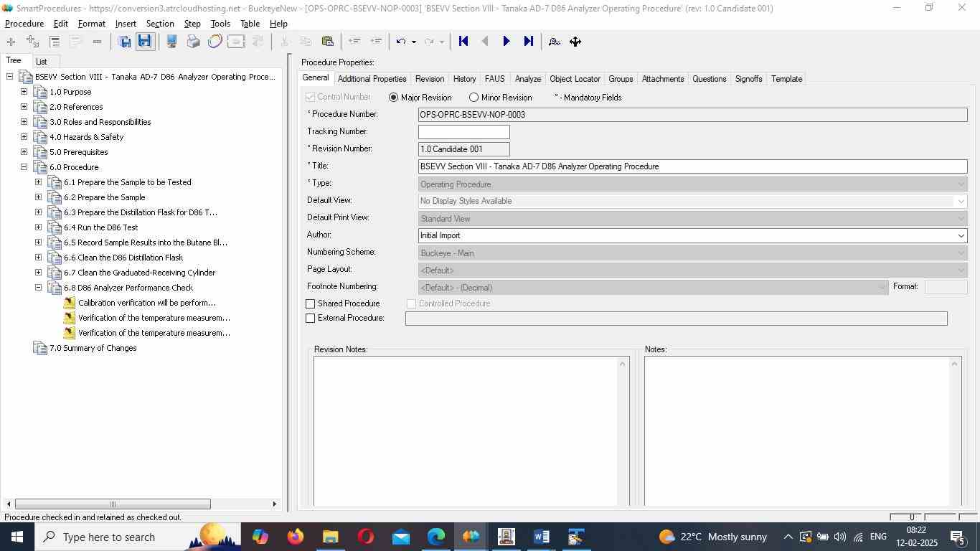Image resolution: width=980 pixels, height=551 pixels.
Task: Jump to last item with skip-forward arrow
Action: [x=529, y=42]
